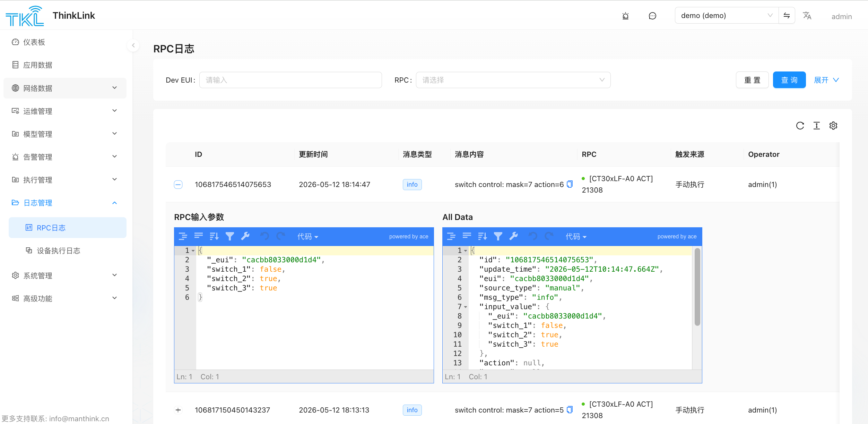The height and width of the screenshot is (424, 868).
Task: Repair JSON in RPC输入参数 editor
Action: click(x=245, y=236)
